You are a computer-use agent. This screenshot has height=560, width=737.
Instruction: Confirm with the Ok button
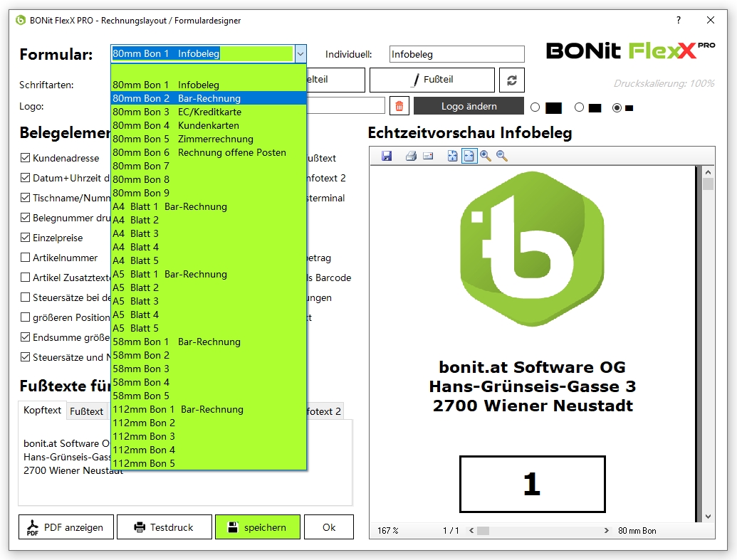[x=329, y=527]
